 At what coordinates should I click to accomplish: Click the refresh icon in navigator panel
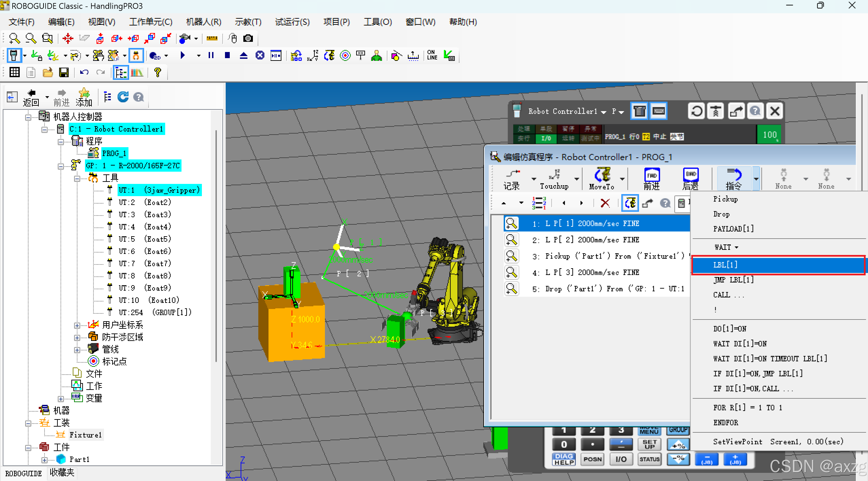pyautogui.click(x=123, y=97)
